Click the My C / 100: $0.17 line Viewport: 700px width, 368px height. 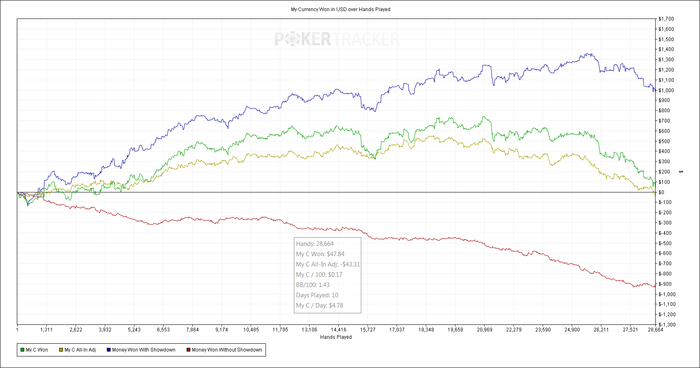[319, 275]
